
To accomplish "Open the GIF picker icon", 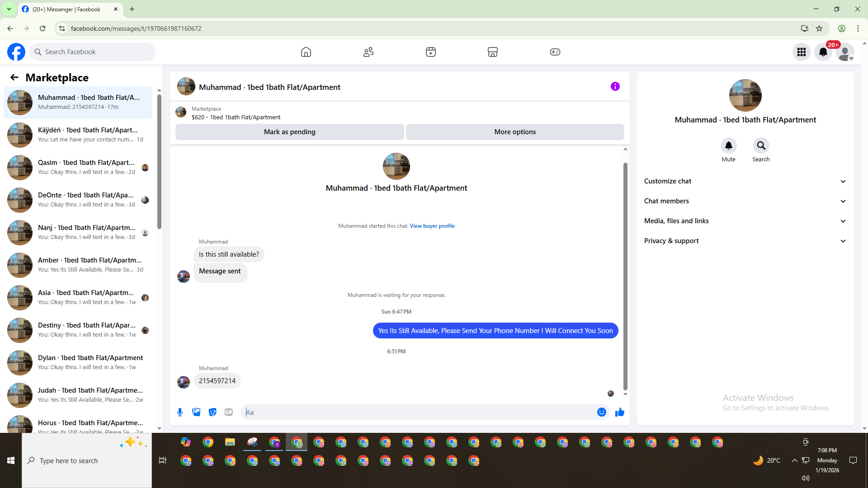I will point(229,412).
